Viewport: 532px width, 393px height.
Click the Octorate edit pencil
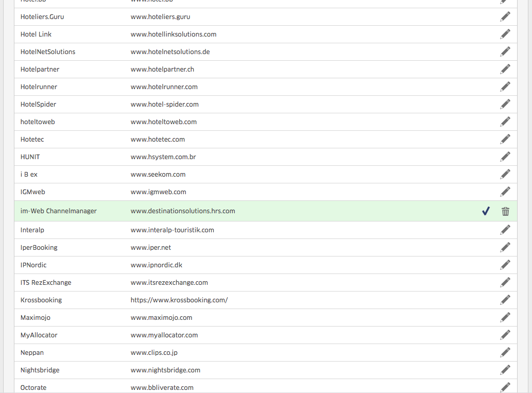[x=505, y=387]
